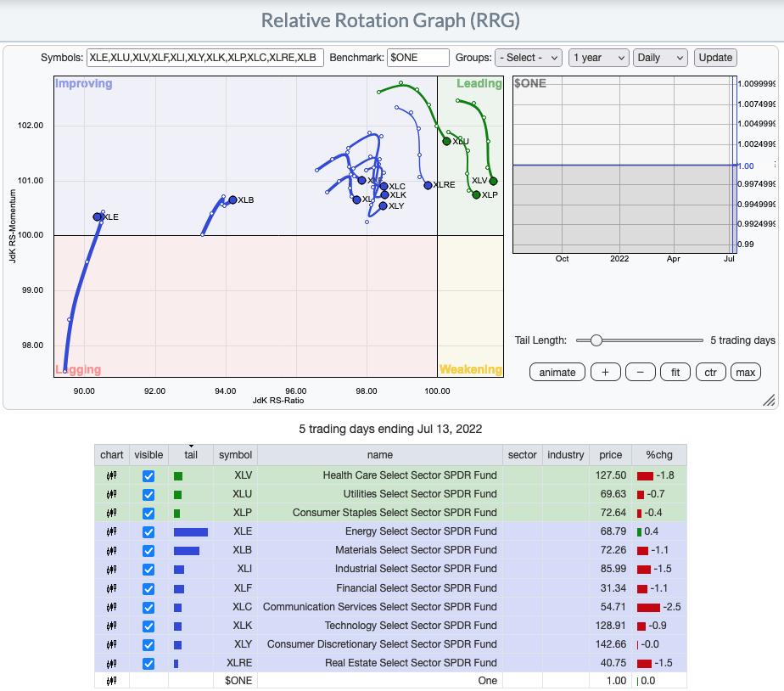Click the fit button
Viewport: 784px width, 691px height.
coord(675,373)
